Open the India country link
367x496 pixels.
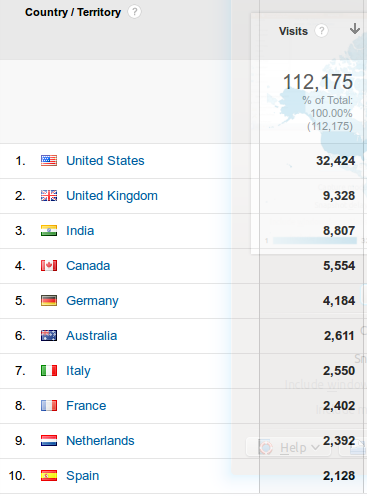[x=80, y=231]
